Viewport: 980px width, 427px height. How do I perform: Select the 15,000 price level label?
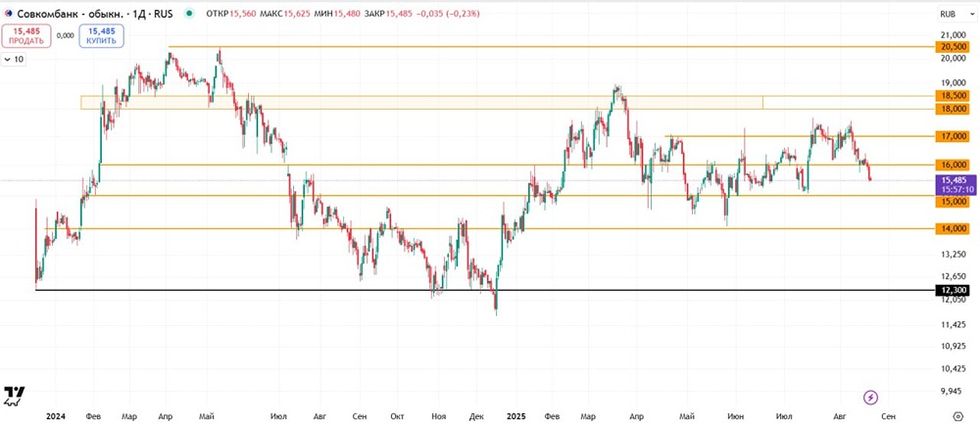pyautogui.click(x=952, y=202)
